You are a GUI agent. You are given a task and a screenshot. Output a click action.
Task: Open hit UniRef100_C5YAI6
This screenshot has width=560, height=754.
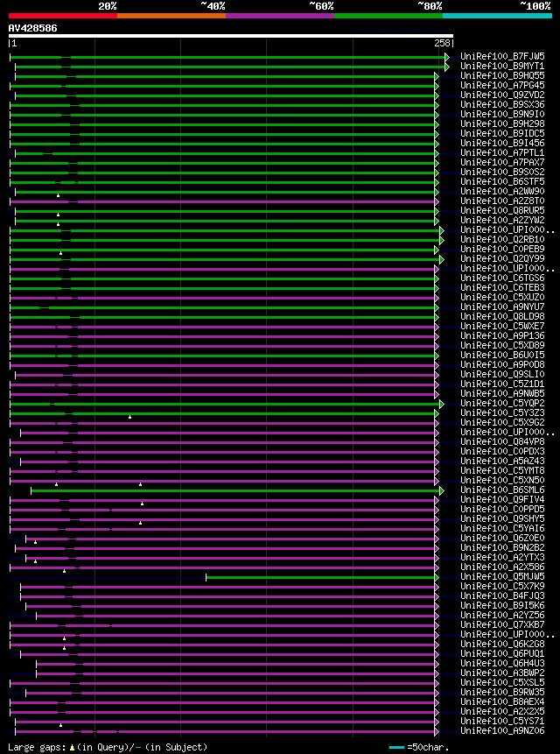[x=502, y=528]
